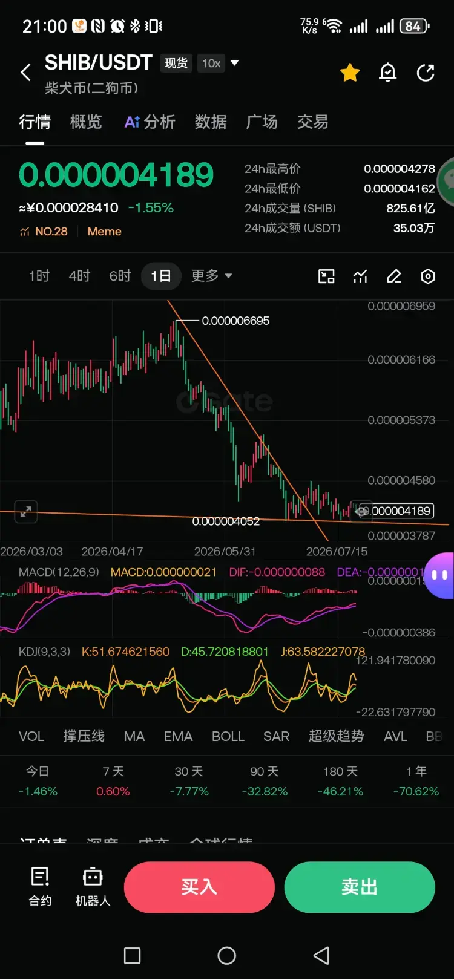Tap the NO.28 ranking label
Viewport: 454px width, 980px height.
tap(44, 232)
